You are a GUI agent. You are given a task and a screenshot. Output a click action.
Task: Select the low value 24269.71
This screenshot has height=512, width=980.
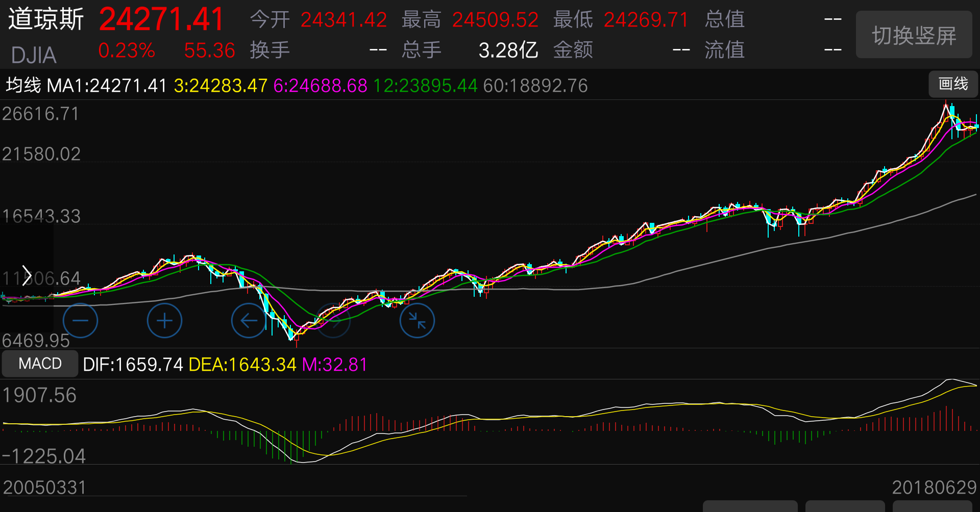tap(646, 20)
